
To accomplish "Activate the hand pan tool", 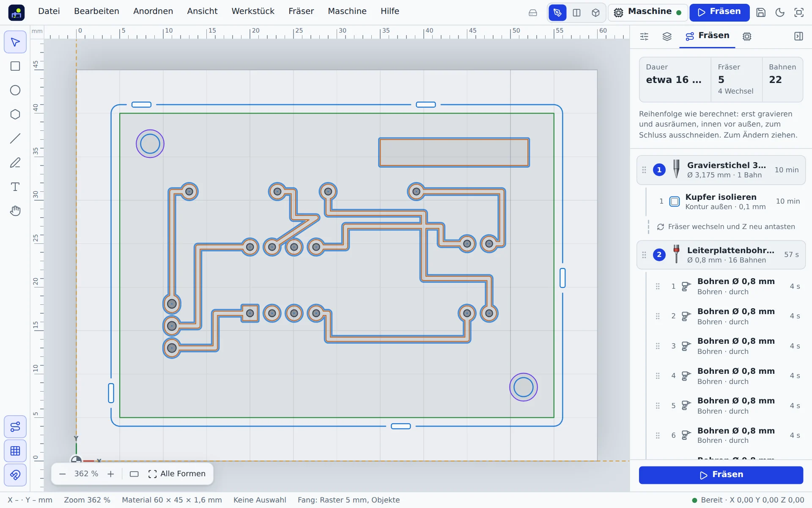I will (x=15, y=211).
